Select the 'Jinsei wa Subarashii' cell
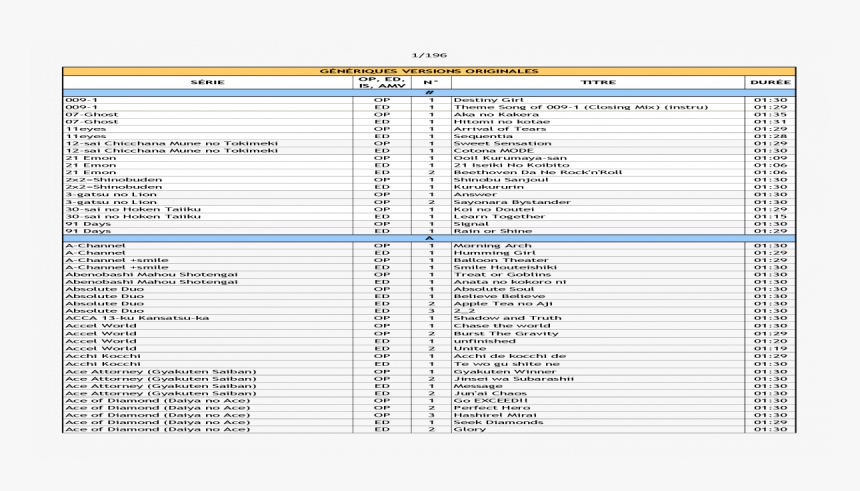The width and height of the screenshot is (860, 491). point(598,379)
